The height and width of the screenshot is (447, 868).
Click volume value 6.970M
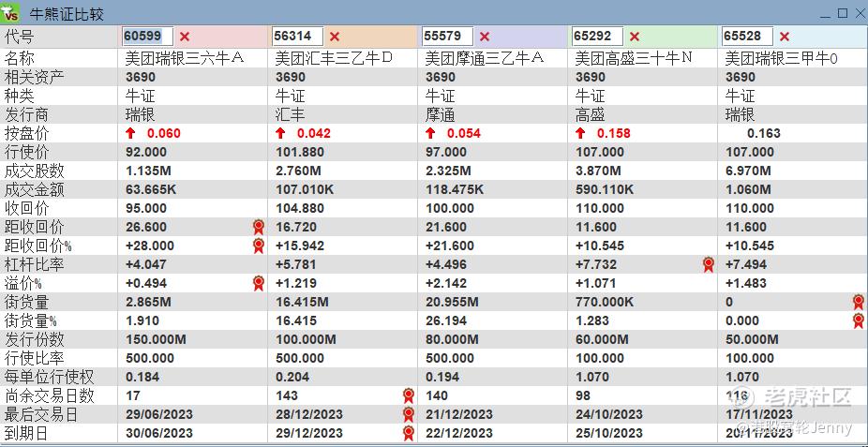coord(748,171)
